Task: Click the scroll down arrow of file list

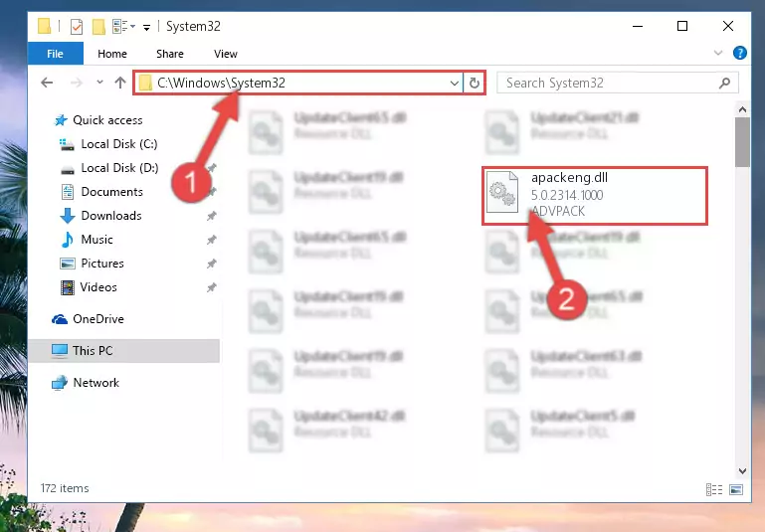Action: 742,471
